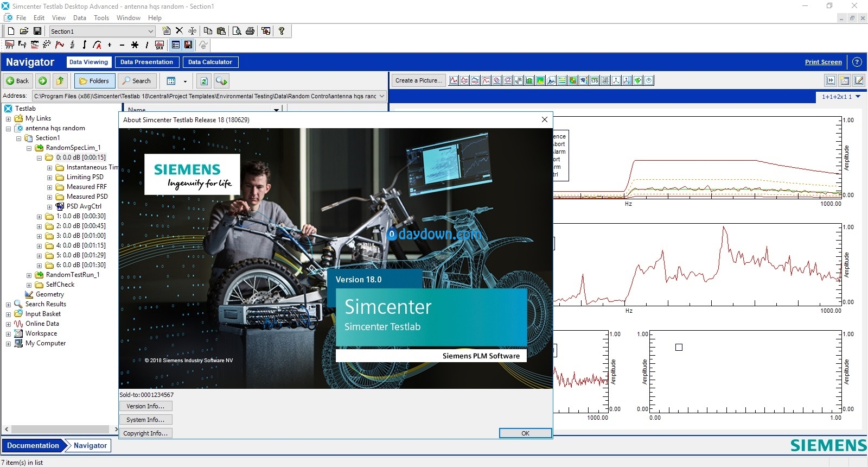Click the System Info... button
The width and height of the screenshot is (868, 467).
click(145, 420)
